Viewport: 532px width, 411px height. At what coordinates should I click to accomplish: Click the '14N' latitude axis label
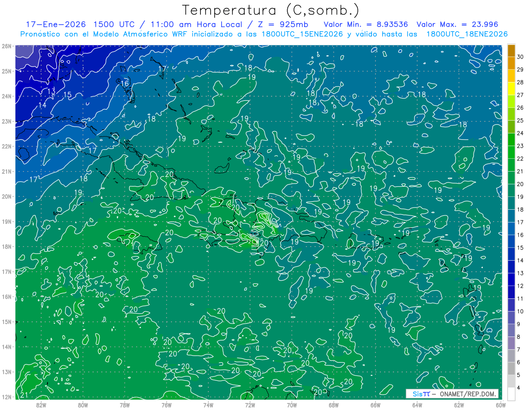(7, 347)
